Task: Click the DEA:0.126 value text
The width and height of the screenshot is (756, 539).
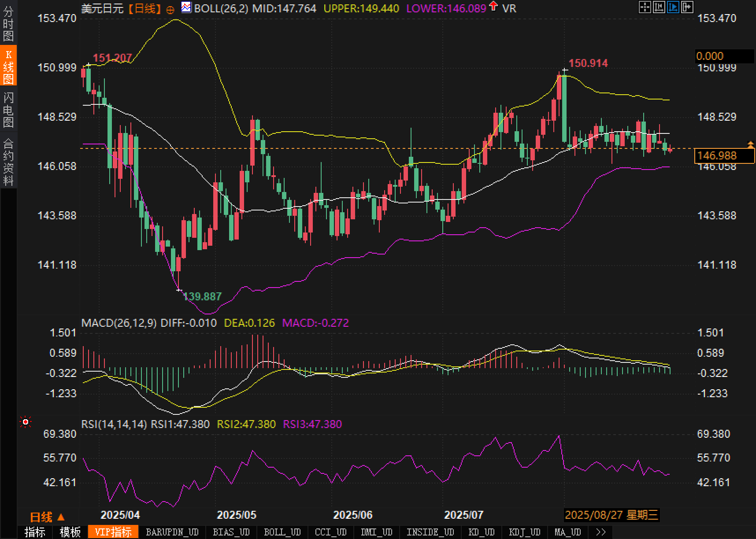Action: pos(249,323)
